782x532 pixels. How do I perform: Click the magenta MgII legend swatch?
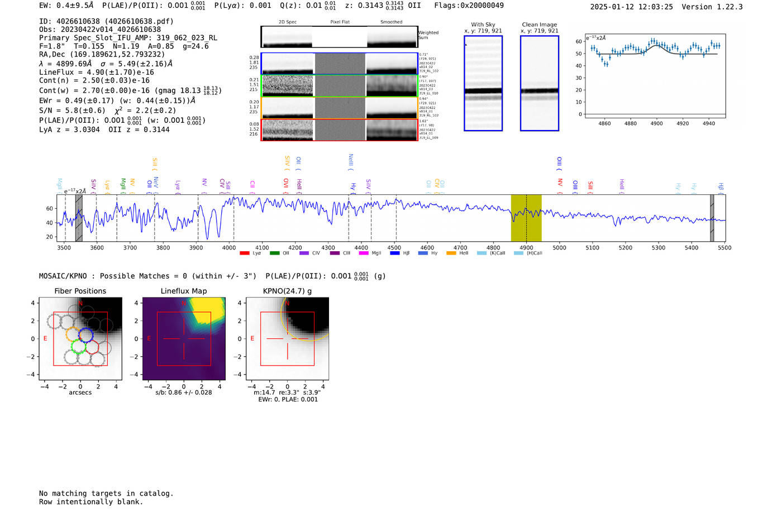click(364, 253)
